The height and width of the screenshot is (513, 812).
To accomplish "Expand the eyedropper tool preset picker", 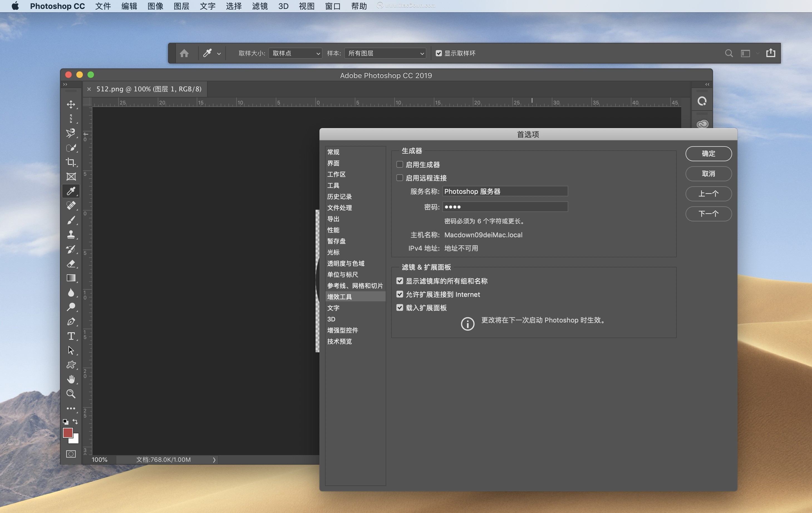I will pyautogui.click(x=219, y=54).
